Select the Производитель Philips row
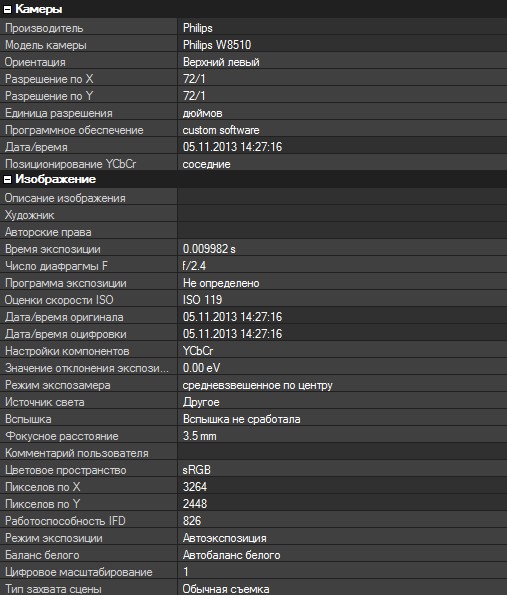This screenshot has height=595, width=507. click(254, 28)
